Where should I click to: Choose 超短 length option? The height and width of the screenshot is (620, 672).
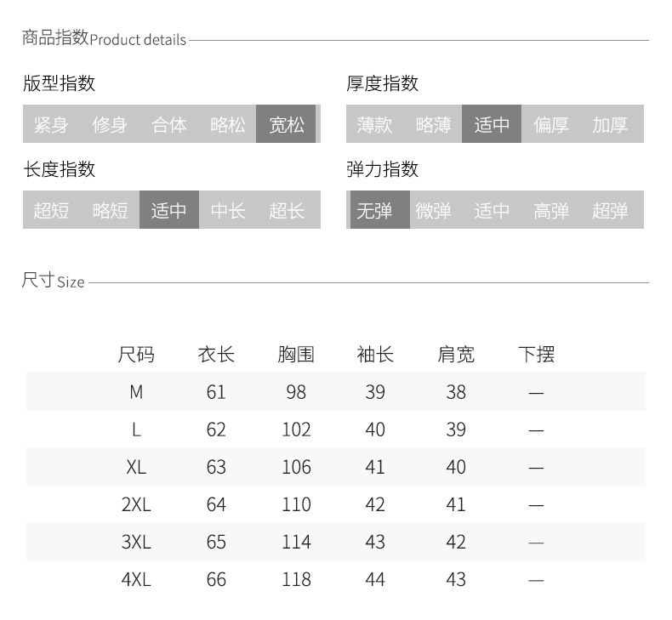coord(51,210)
